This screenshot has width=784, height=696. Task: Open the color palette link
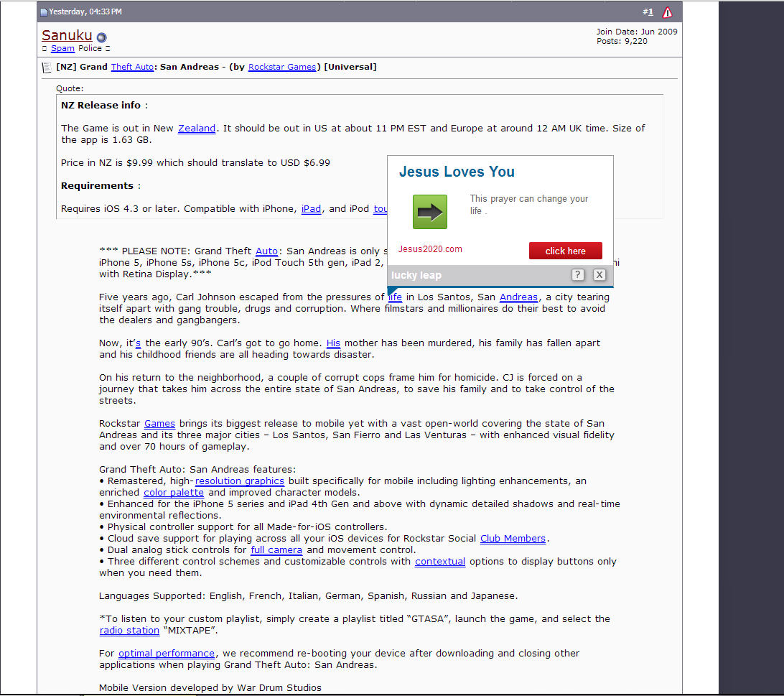[x=174, y=493]
